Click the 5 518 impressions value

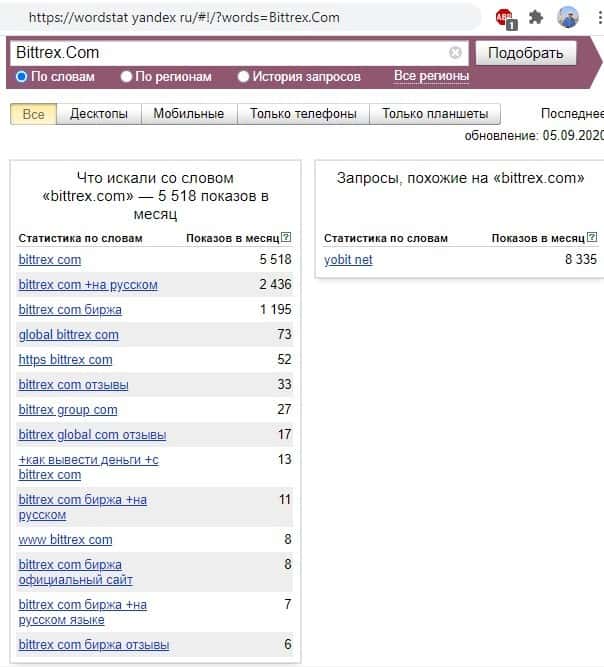coord(276,259)
